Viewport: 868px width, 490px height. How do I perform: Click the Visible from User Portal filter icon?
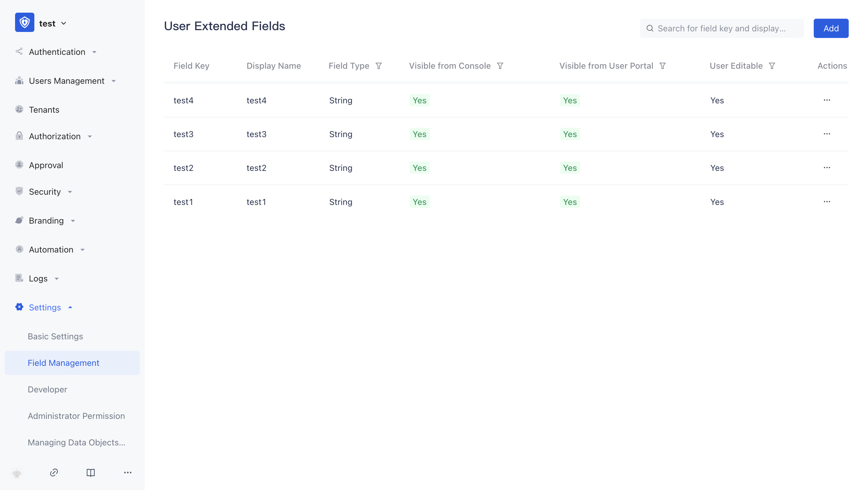[x=662, y=66]
